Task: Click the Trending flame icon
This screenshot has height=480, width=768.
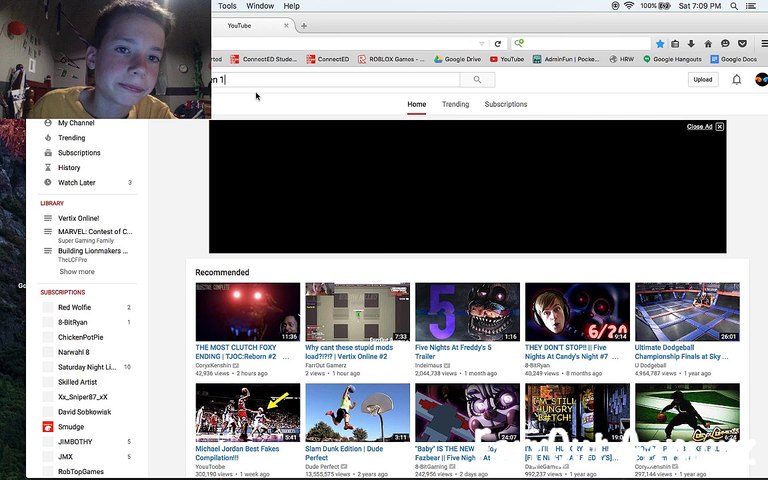Action: tap(48, 138)
